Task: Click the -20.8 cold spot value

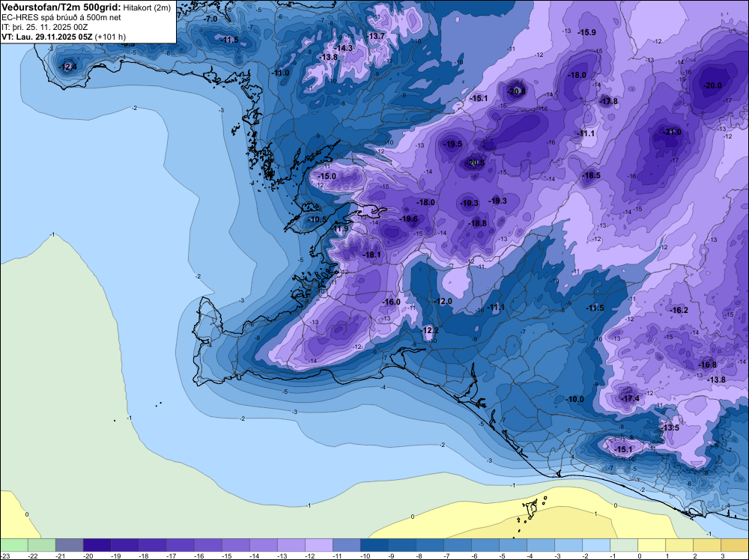Action: click(x=516, y=91)
